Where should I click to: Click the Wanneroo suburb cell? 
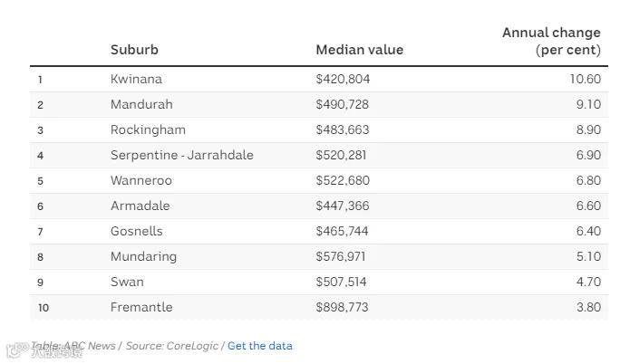(x=141, y=180)
